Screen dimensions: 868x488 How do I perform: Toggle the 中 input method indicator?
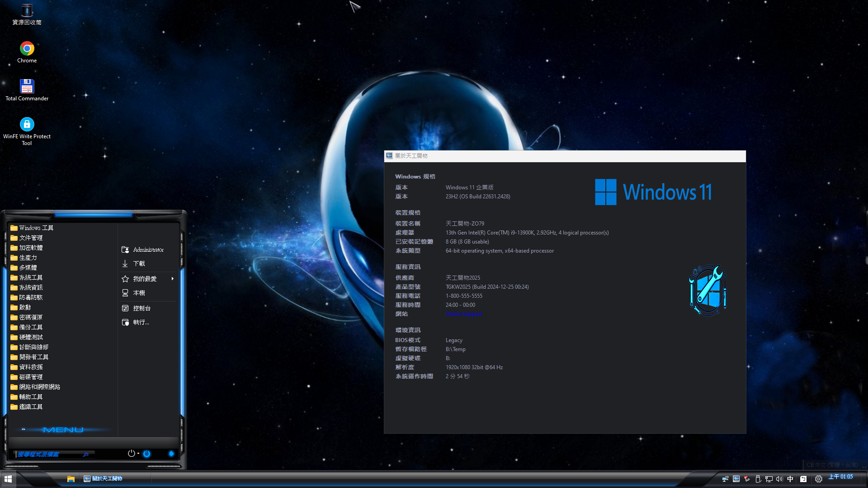(790, 479)
